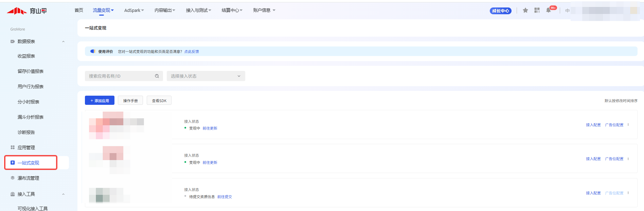Image resolution: width=644 pixels, height=211 pixels.
Task: Open the notification bell with 99+ badge
Action: [x=549, y=11]
